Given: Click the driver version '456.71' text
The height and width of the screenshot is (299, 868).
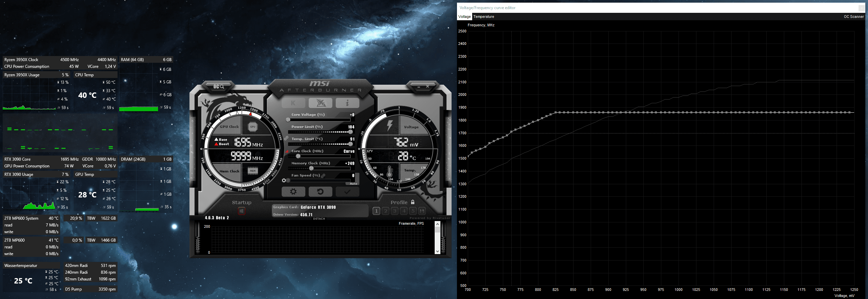Looking at the screenshot, I should coord(306,215).
